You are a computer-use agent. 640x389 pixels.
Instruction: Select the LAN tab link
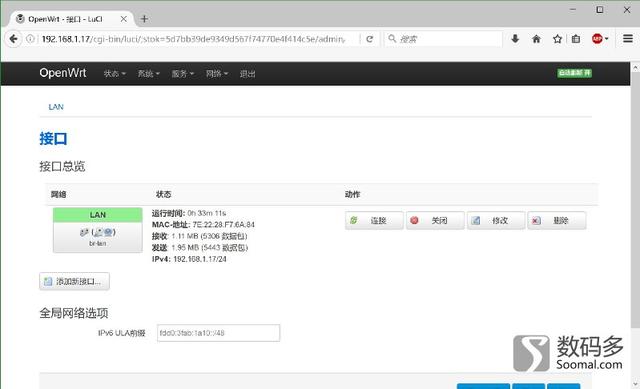pos(56,107)
